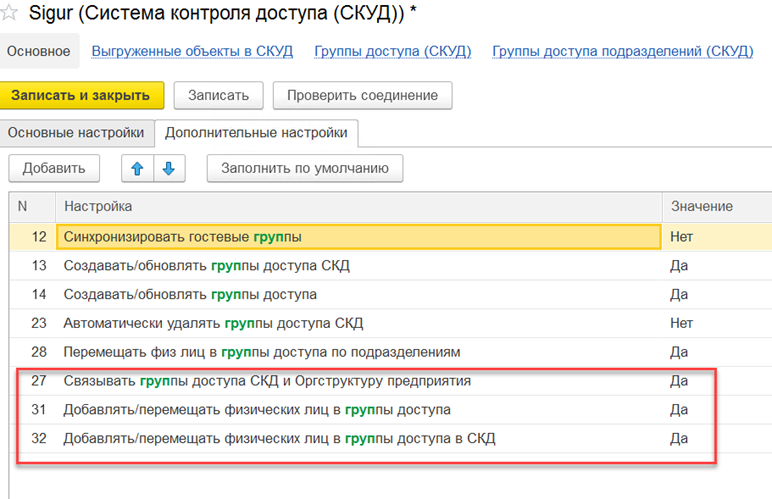The image size is (772, 499).
Task: Move row down with blue down arrow
Action: click(168, 168)
